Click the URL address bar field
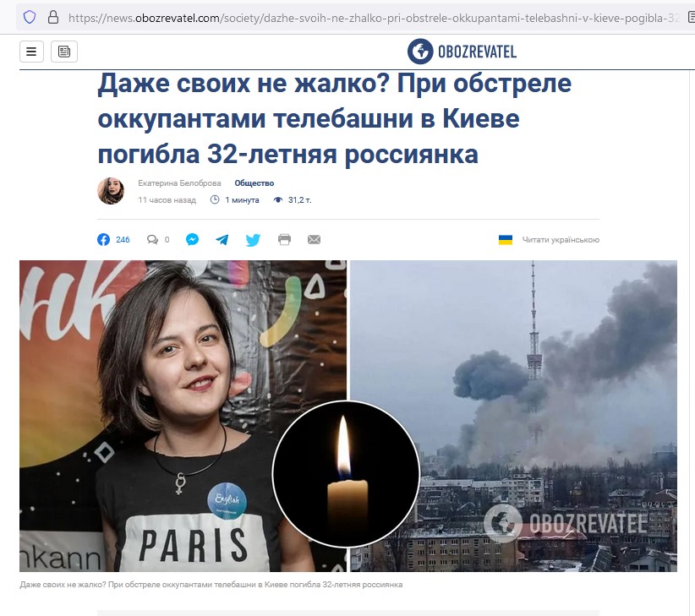This screenshot has width=695, height=616. pos(372,18)
